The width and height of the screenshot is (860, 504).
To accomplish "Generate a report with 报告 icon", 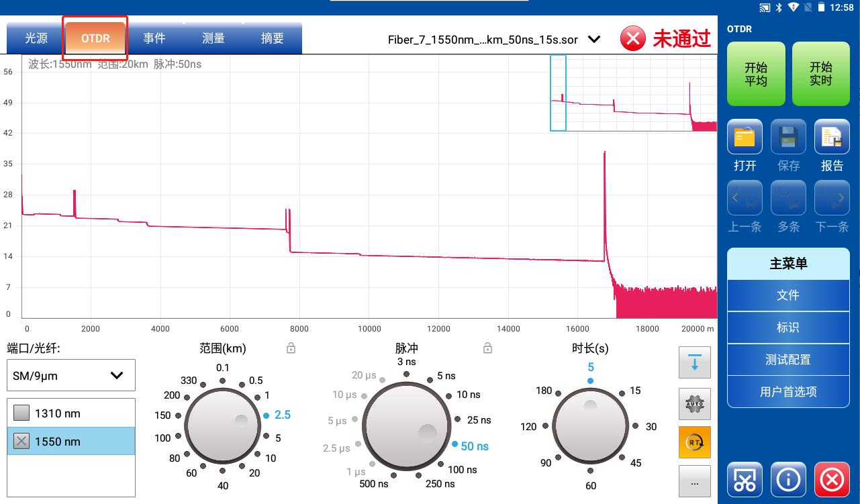I will [831, 137].
